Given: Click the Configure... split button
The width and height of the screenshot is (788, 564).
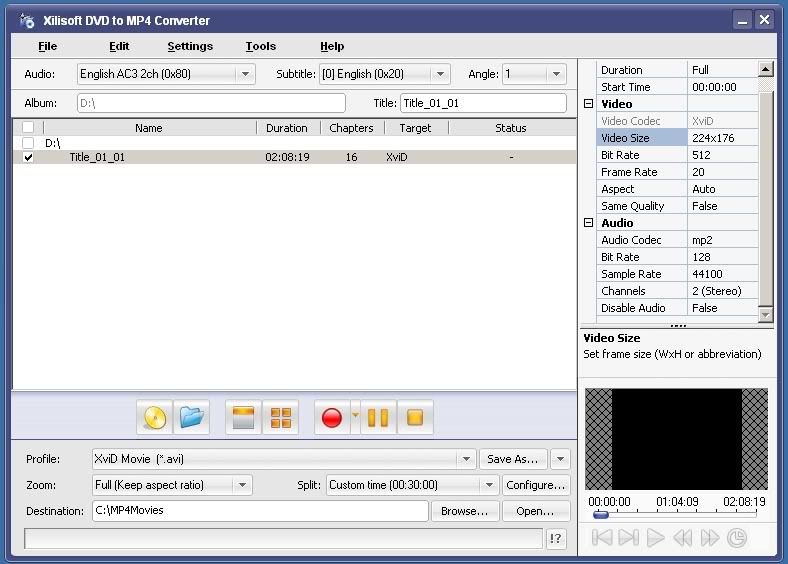Looking at the screenshot, I should [535, 485].
